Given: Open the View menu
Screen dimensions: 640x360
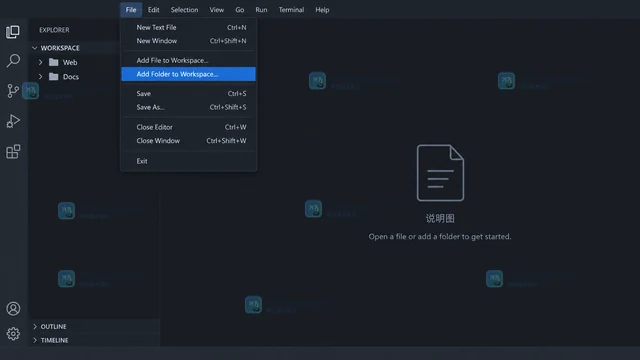Looking at the screenshot, I should [217, 10].
